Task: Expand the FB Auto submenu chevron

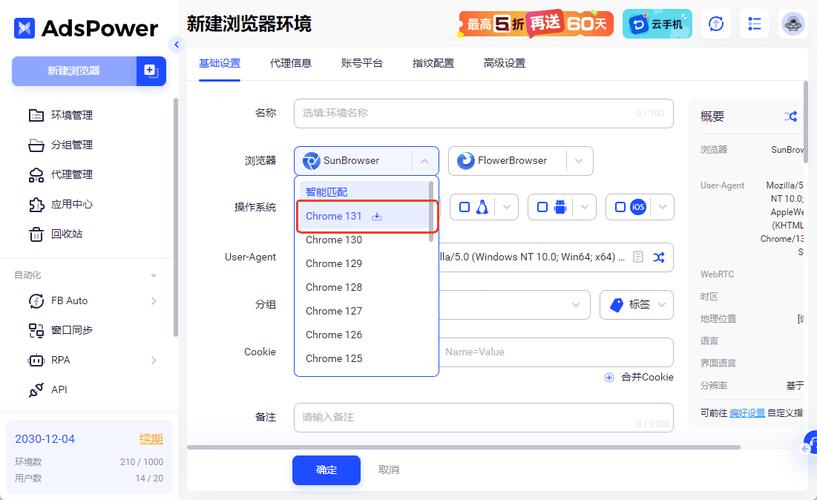Action: coord(154,301)
